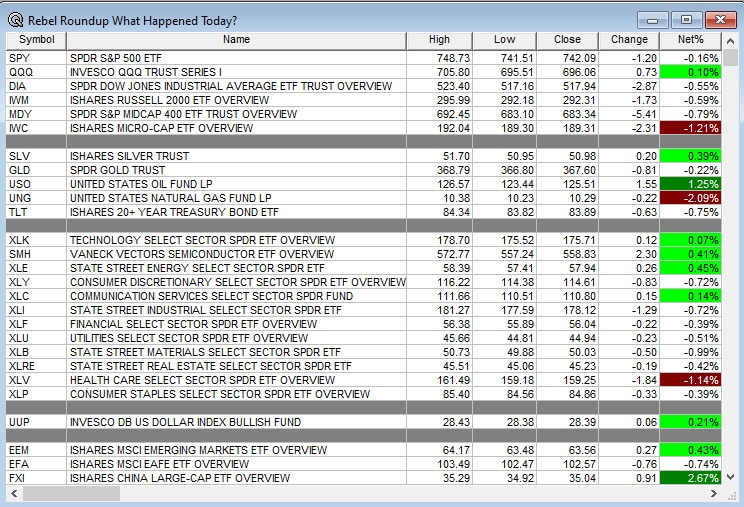The image size is (744, 507).
Task: Select the SPY symbol cell
Action: click(36, 58)
